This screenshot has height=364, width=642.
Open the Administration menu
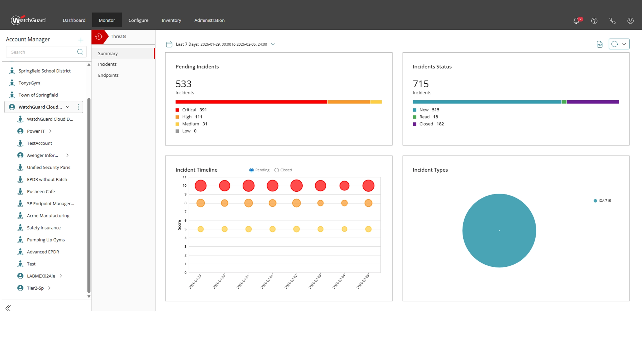tap(209, 20)
